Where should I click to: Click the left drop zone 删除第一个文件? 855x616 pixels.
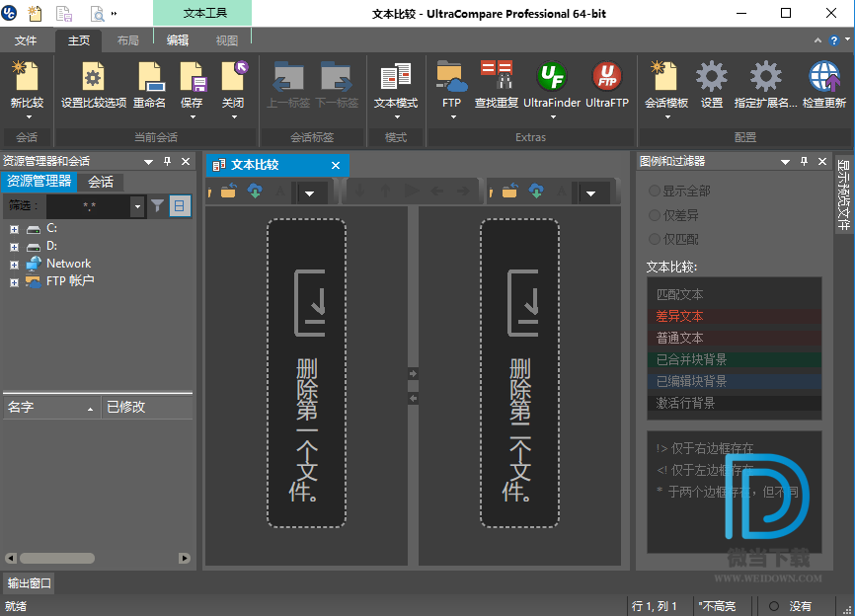[x=306, y=373]
